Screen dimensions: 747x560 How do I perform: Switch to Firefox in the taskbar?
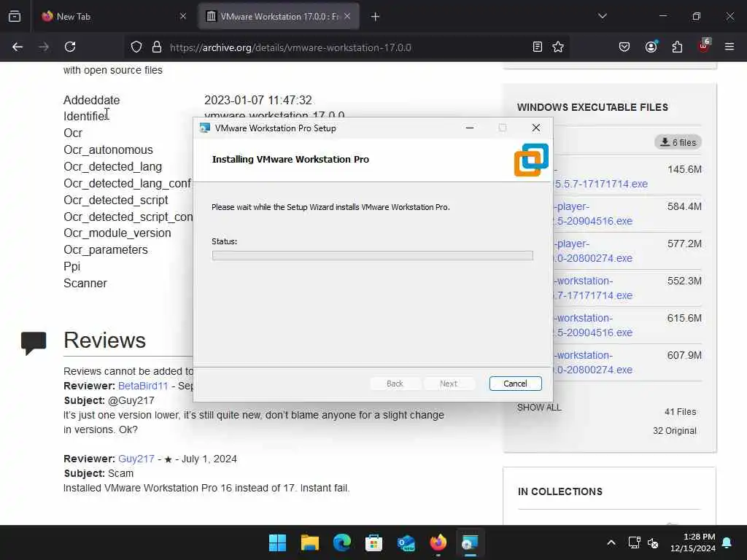click(x=438, y=542)
